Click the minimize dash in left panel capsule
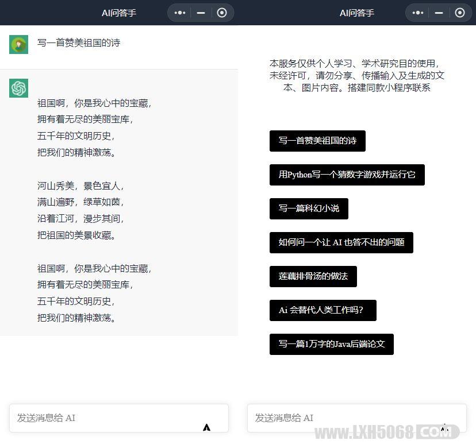This screenshot has height=448, width=476. tap(201, 13)
